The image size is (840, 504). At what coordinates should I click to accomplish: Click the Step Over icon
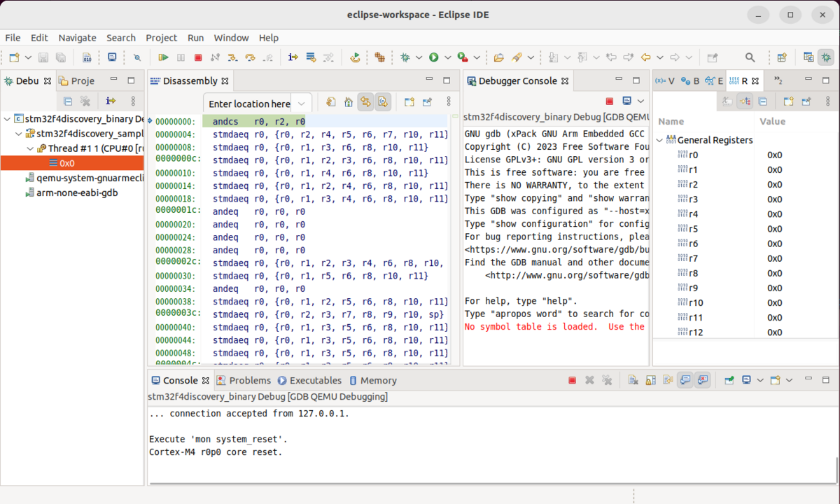pos(250,57)
